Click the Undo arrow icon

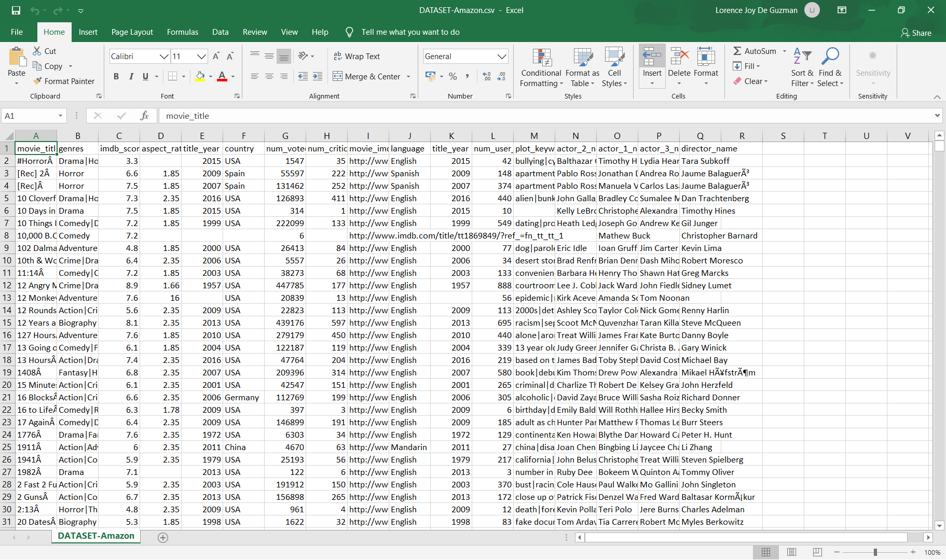click(x=35, y=10)
